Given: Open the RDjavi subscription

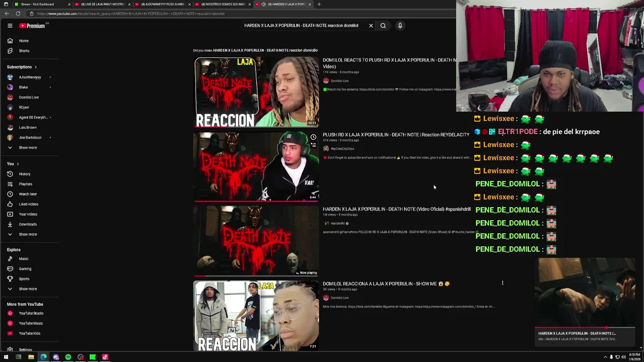Looking at the screenshot, I should coord(24,108).
